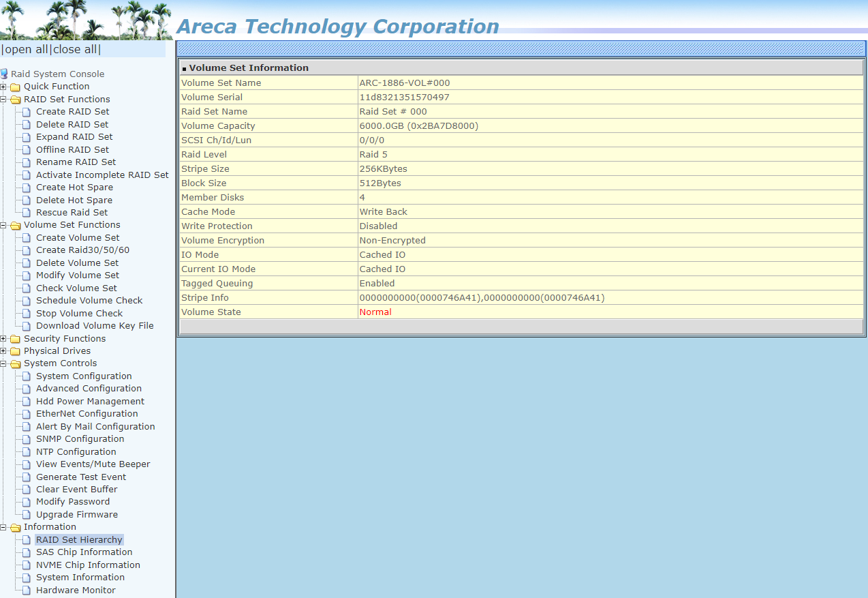Open the NVME Chip Information page
The width and height of the screenshot is (868, 598).
88,565
